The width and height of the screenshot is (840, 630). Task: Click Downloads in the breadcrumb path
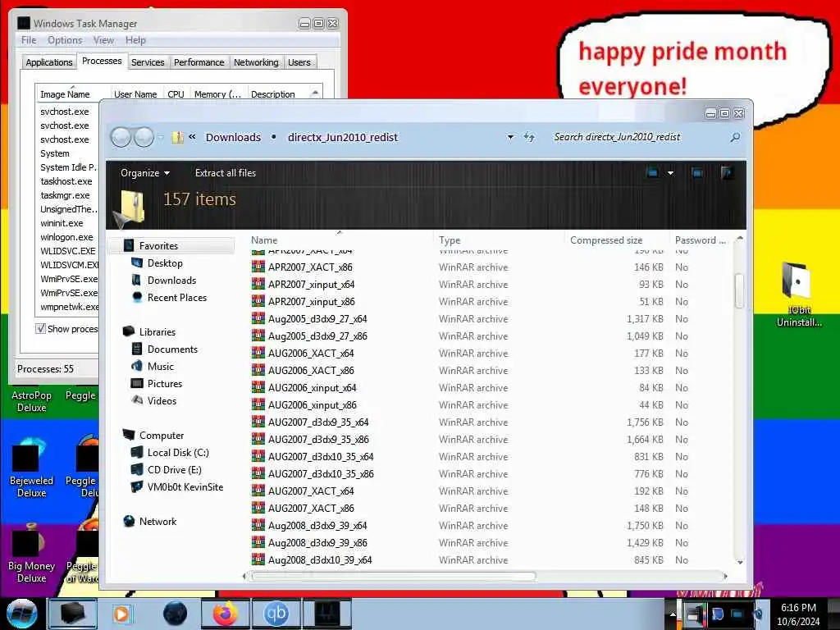[233, 137]
